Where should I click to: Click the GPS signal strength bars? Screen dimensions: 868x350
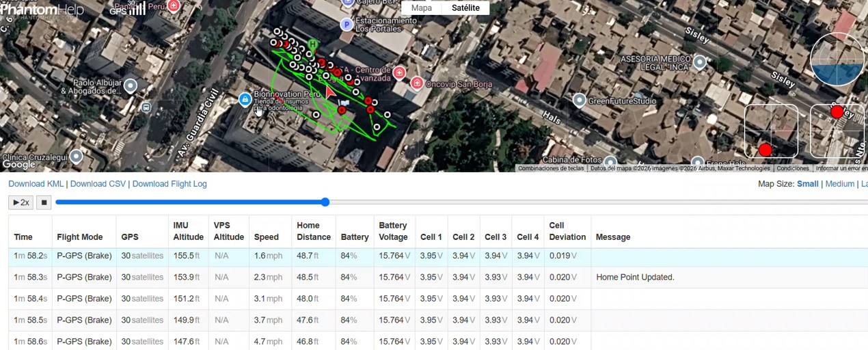click(x=137, y=8)
